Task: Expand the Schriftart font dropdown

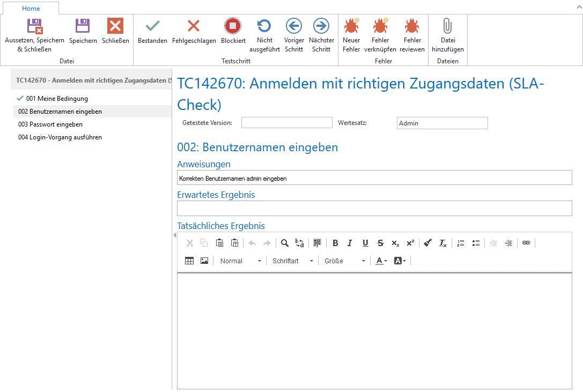Action: point(293,261)
